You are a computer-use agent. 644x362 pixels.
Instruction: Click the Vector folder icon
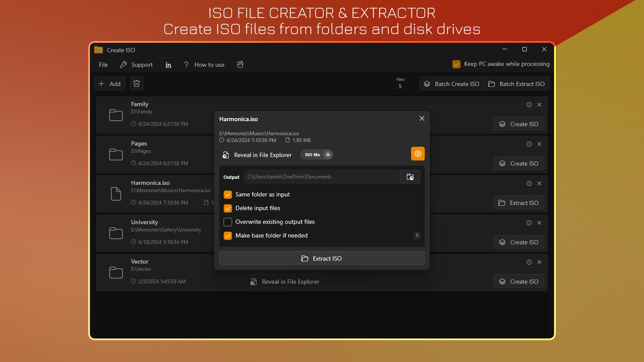116,273
